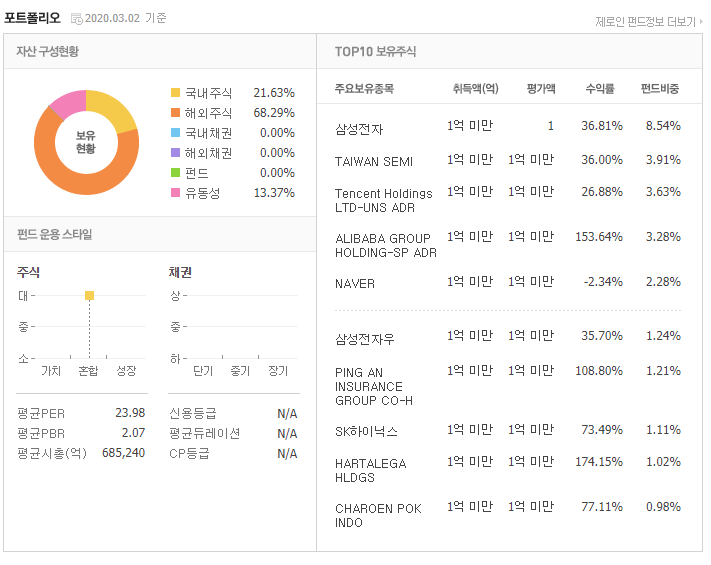Click the 주요보유종목 column header
This screenshot has height=565, width=711.
[x=364, y=88]
